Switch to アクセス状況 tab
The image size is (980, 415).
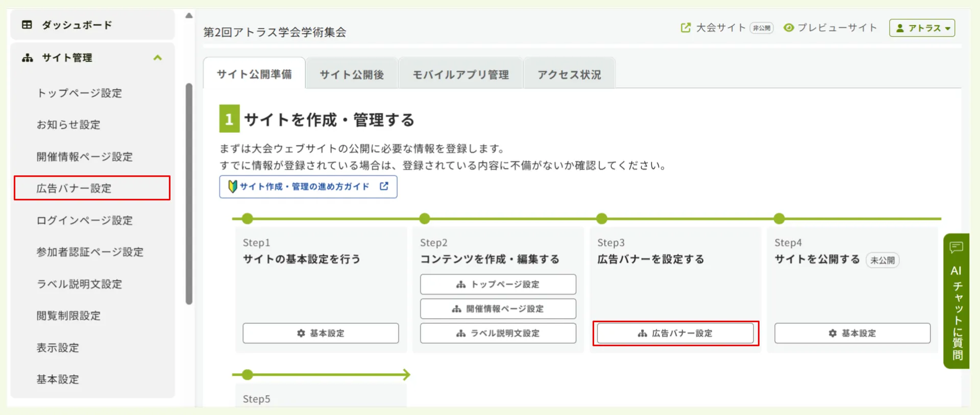click(569, 74)
